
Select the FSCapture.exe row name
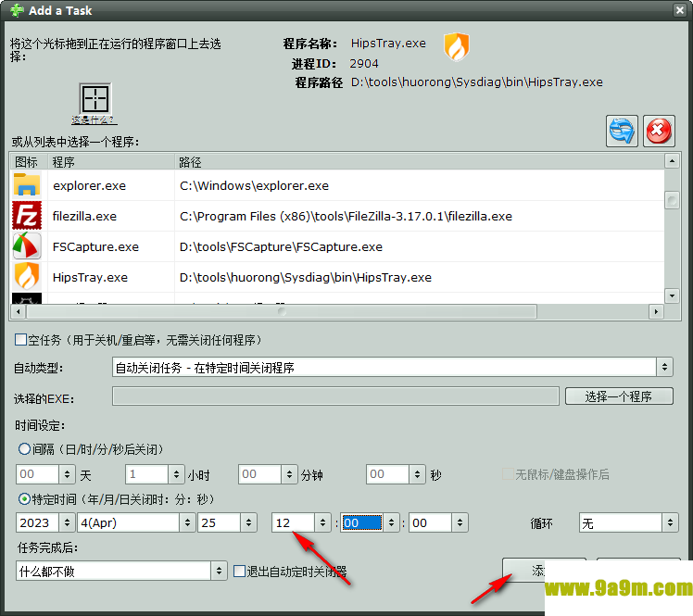95,246
